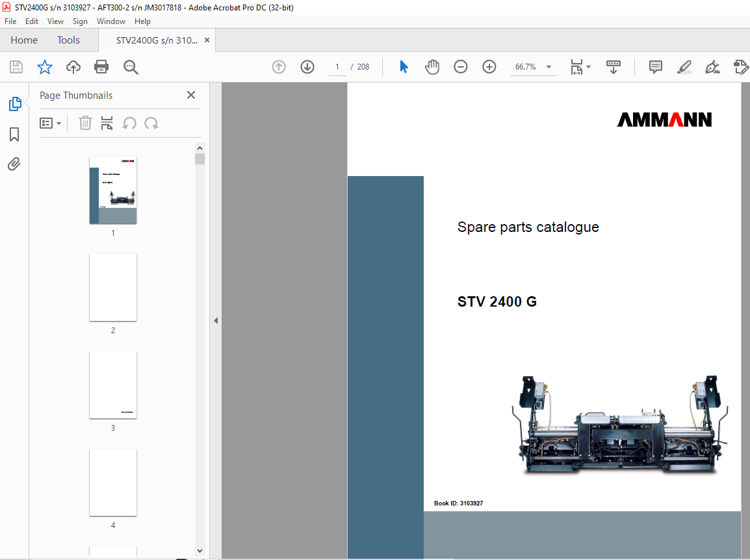Open the View menu

click(55, 21)
